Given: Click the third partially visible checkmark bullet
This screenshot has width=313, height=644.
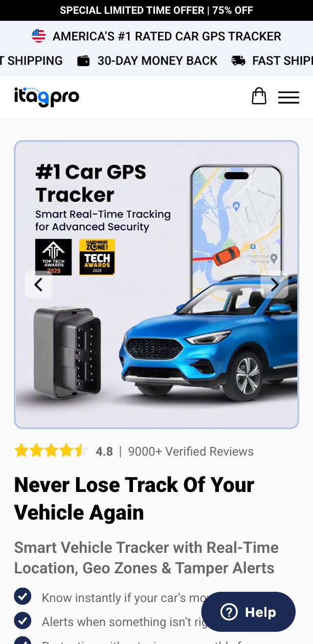Looking at the screenshot, I should [23, 640].
